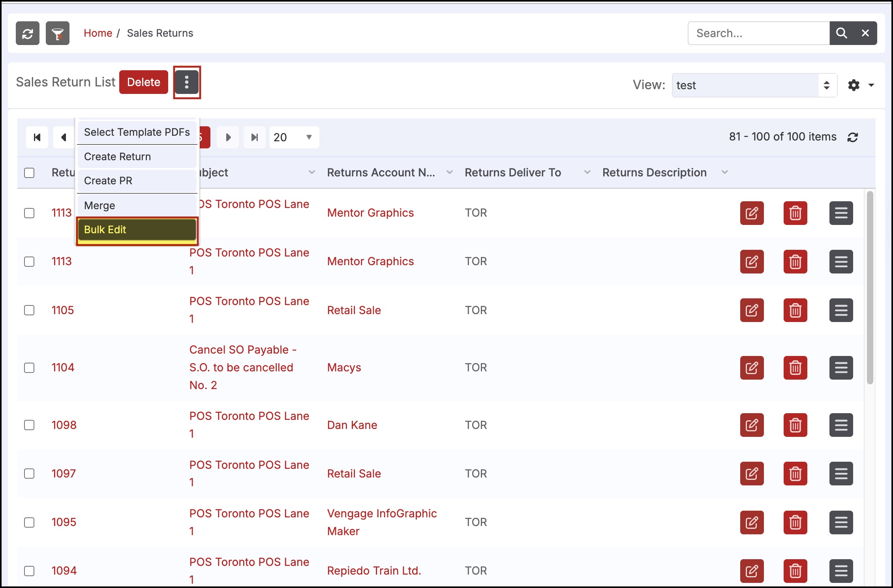Expand the page size dropdown showing 20
This screenshot has width=893, height=588.
tap(294, 137)
